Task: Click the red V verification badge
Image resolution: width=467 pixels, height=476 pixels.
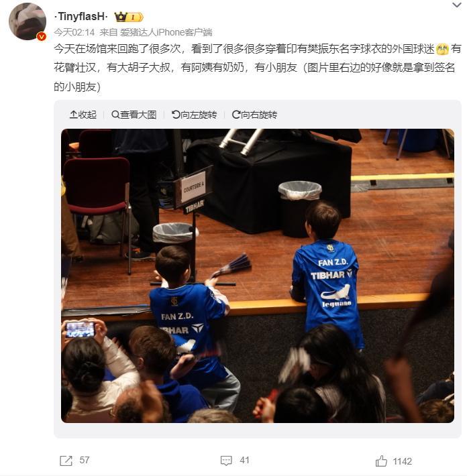Action: (42, 37)
